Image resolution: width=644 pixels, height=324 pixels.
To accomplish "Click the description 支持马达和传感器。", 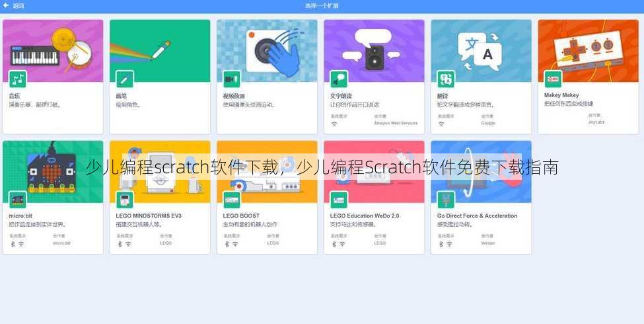I will point(353,225).
